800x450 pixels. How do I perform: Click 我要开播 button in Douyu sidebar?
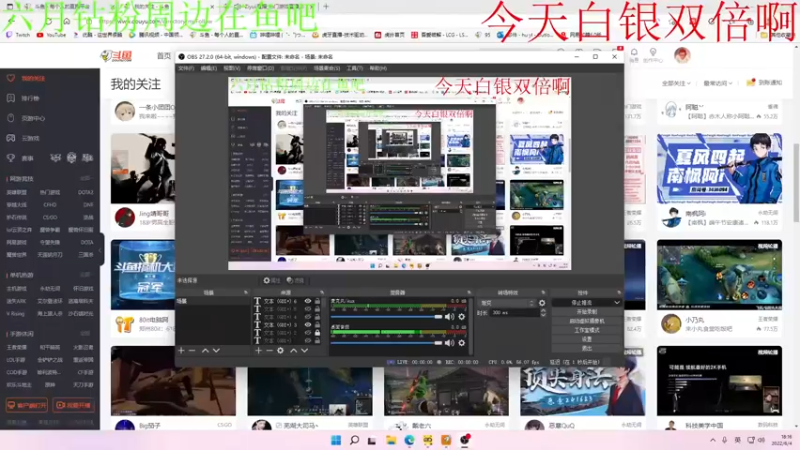point(73,405)
